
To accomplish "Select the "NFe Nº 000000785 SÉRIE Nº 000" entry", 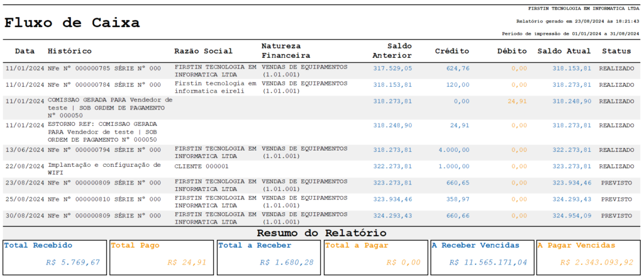I will (x=104, y=69).
